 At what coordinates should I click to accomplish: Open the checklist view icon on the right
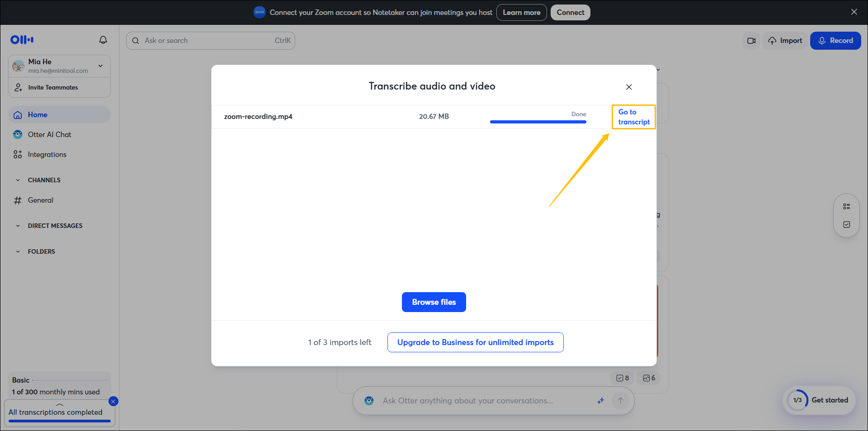point(846,206)
